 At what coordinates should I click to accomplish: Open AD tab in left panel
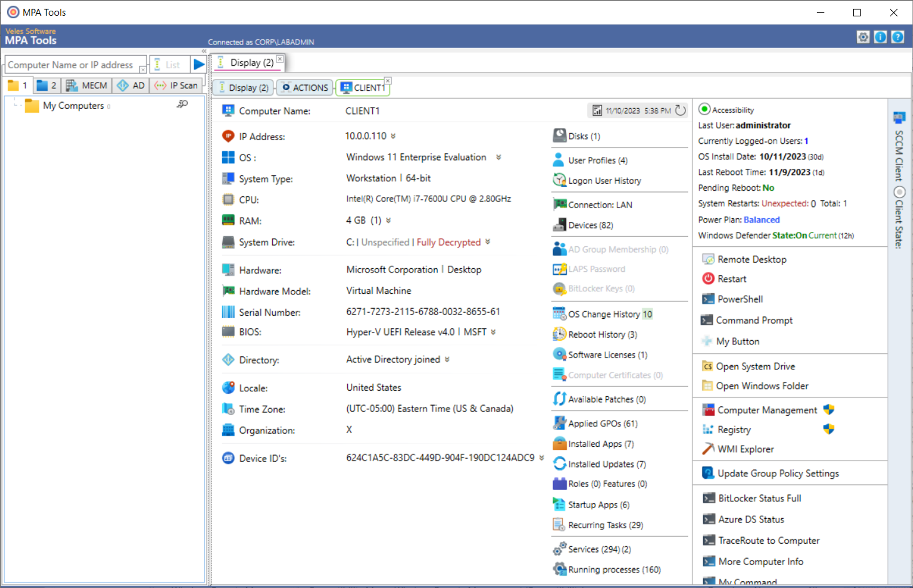point(131,85)
